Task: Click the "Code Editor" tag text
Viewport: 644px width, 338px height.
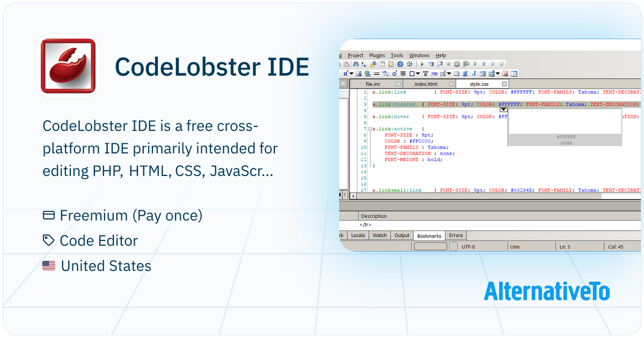Action: (x=99, y=241)
